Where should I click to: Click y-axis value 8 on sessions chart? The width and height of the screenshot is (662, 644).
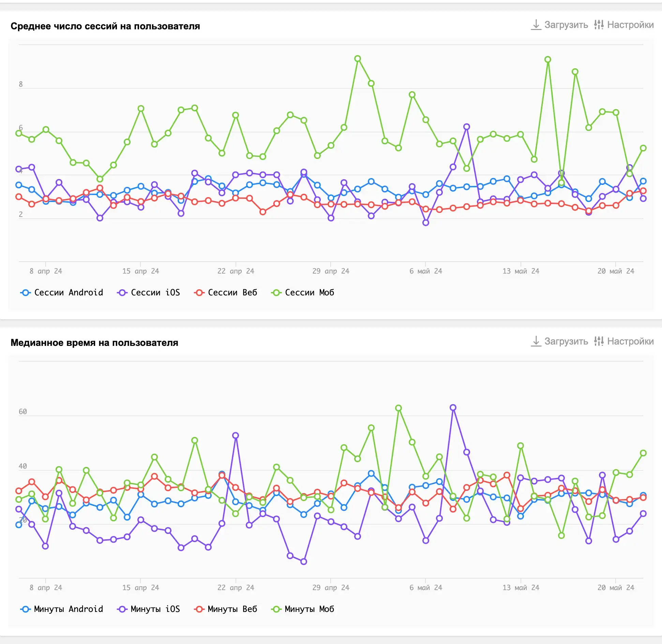click(21, 84)
